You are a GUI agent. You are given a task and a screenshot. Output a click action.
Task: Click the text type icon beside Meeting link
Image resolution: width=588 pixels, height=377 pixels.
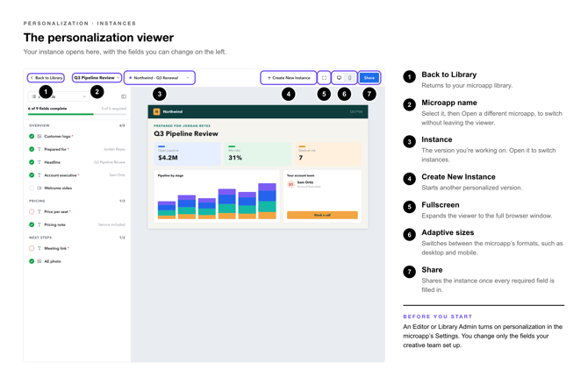click(39, 248)
